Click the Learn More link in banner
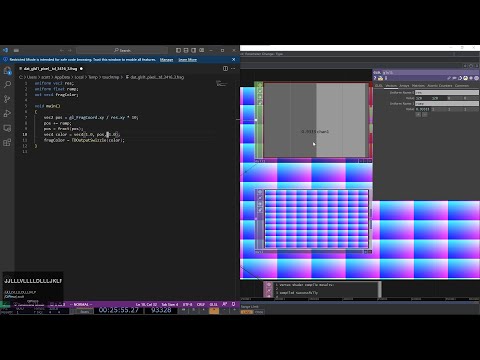Image resolution: width=480 pixels, height=360 pixels. pyautogui.click(x=188, y=60)
